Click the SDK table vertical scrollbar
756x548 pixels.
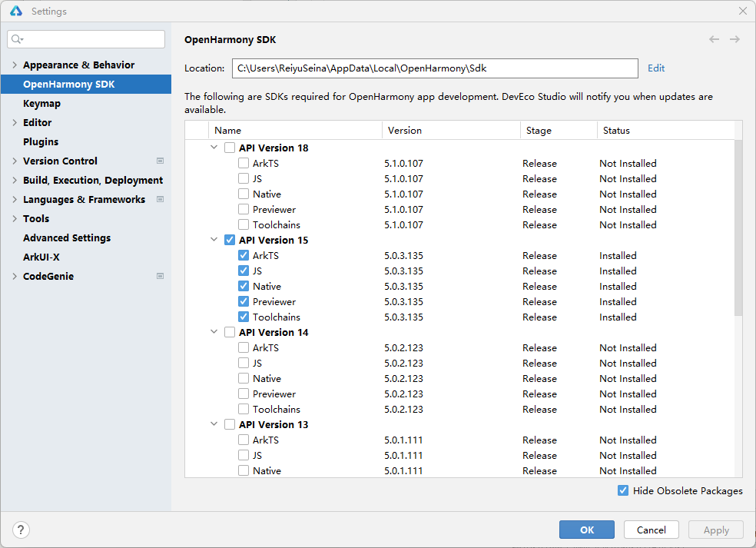tap(738, 228)
